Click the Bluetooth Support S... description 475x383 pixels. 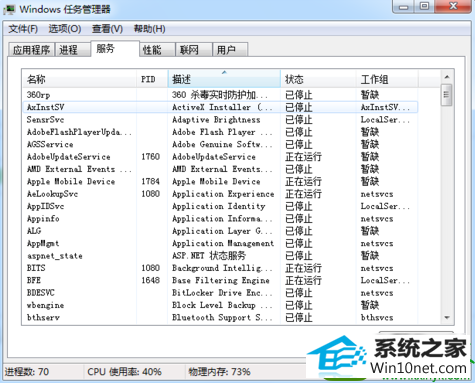pos(222,317)
